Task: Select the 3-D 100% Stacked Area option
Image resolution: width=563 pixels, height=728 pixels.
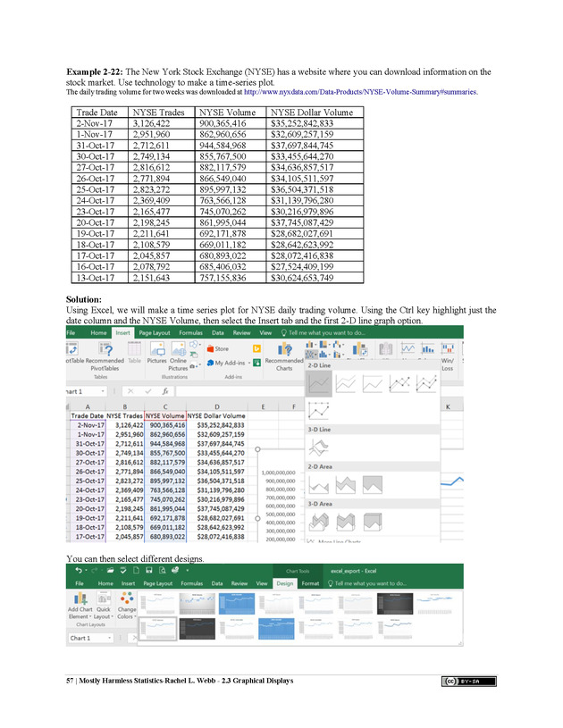Action: (x=372, y=523)
